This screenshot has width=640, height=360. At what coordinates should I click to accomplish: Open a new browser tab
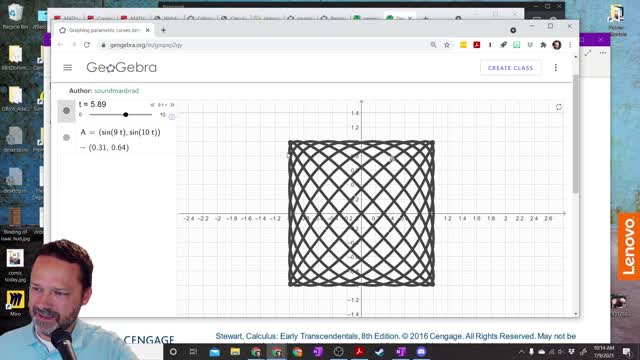pos(163,30)
